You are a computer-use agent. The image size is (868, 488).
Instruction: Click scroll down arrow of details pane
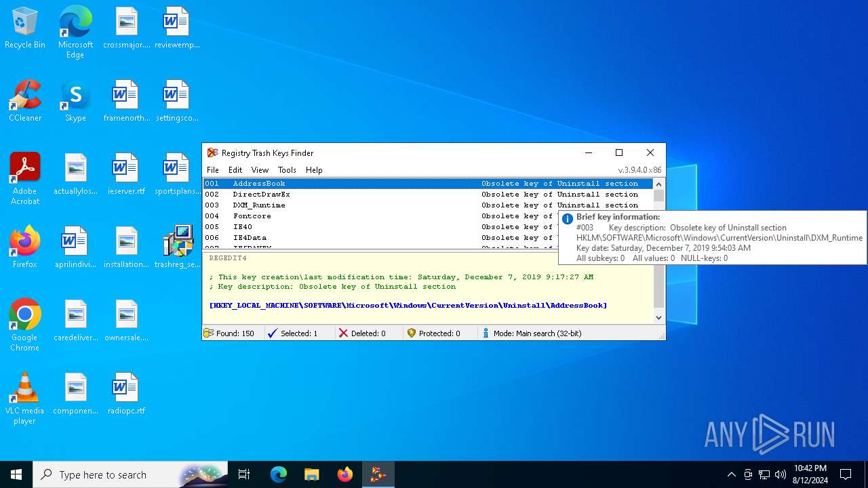point(658,318)
